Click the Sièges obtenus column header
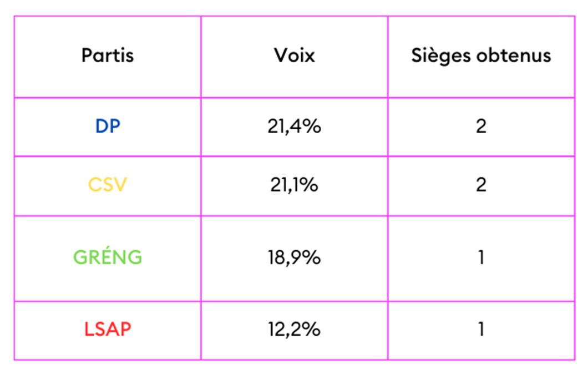Screen dimensions: 588x374 (x=481, y=56)
